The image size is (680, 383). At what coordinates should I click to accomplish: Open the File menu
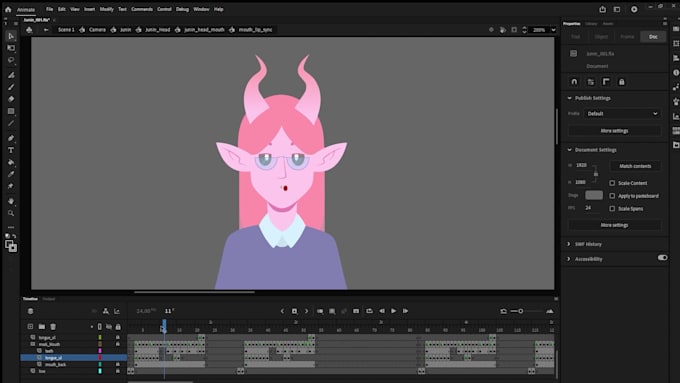[49, 9]
